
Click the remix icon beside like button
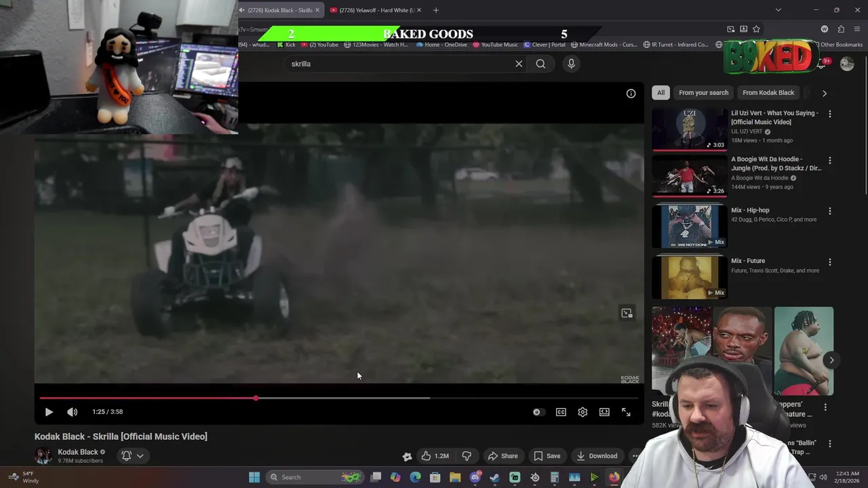pyautogui.click(x=407, y=457)
